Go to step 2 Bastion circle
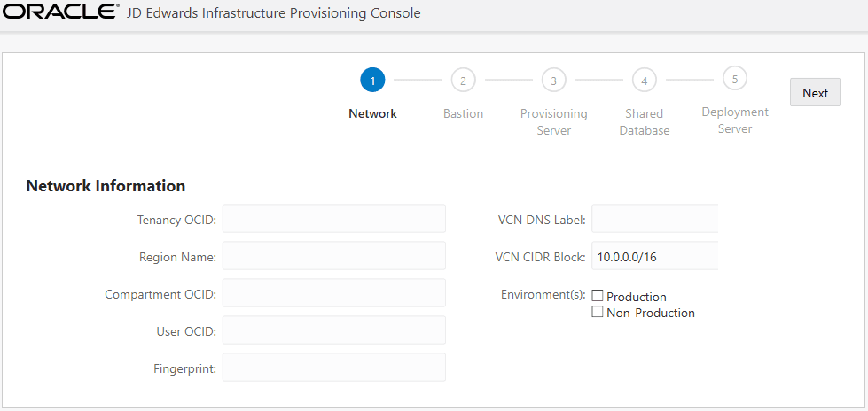This screenshot has width=868, height=411. pos(464,81)
